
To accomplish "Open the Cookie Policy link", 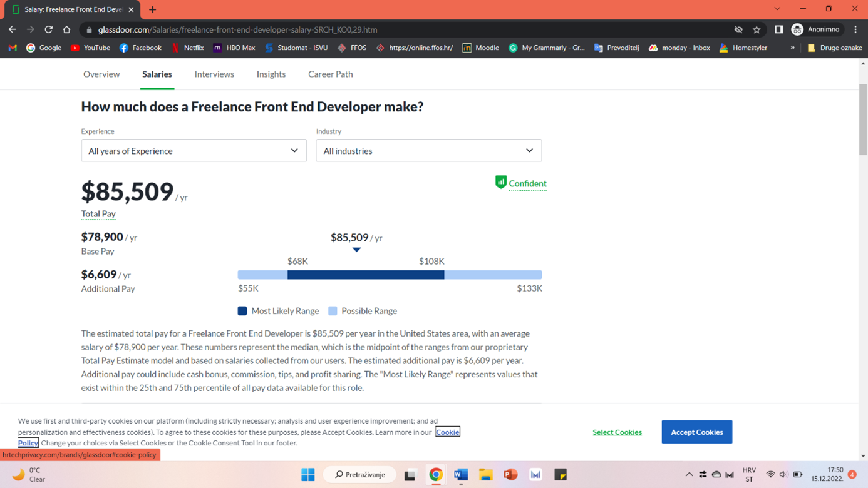I will coord(447,432).
